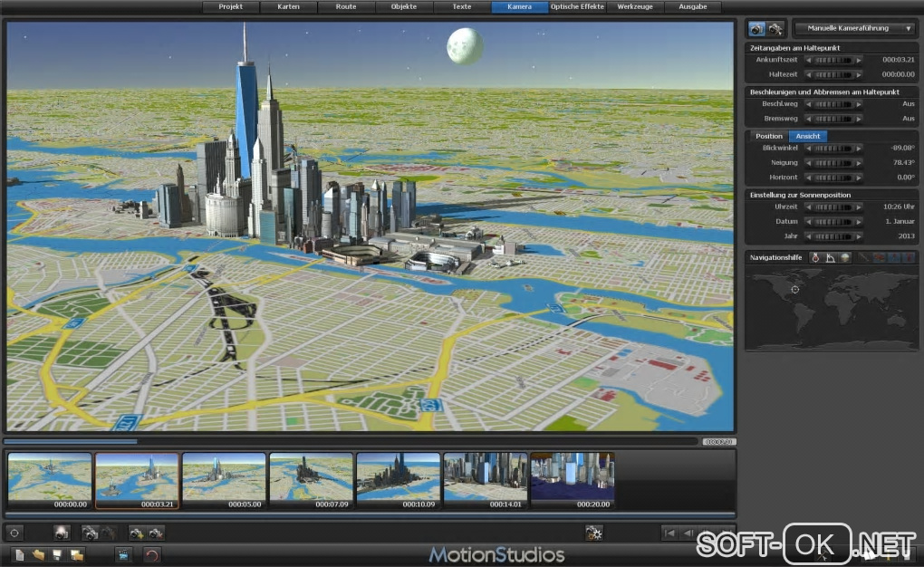Viewport: 924px width, 567px height.
Task: Save project with the disk icon
Action: point(57,554)
